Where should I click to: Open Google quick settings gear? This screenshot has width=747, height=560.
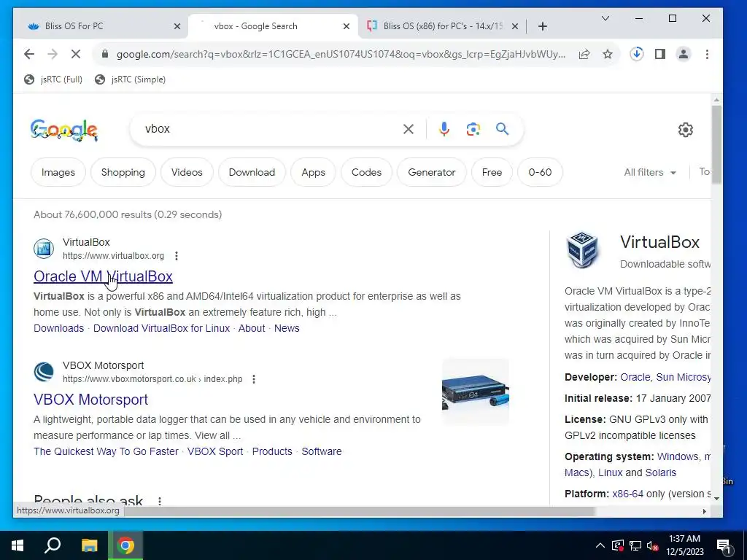[685, 130]
